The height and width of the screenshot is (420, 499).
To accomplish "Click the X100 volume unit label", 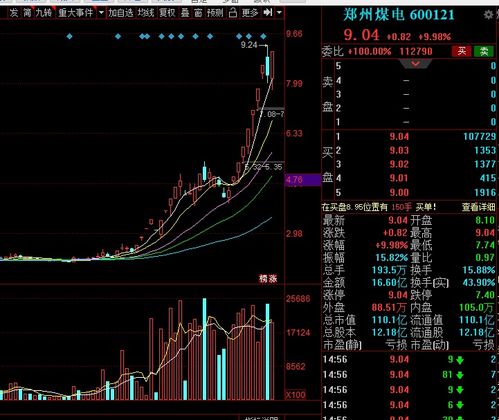I will 295,395.
